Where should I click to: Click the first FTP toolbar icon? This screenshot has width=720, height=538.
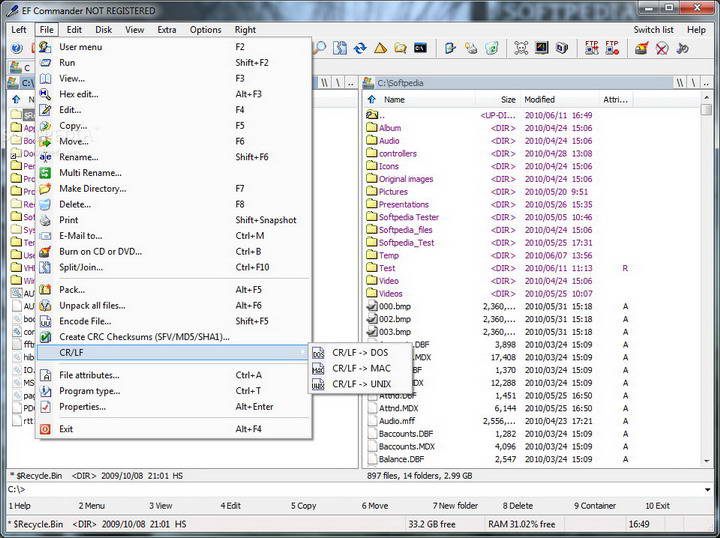click(x=591, y=48)
